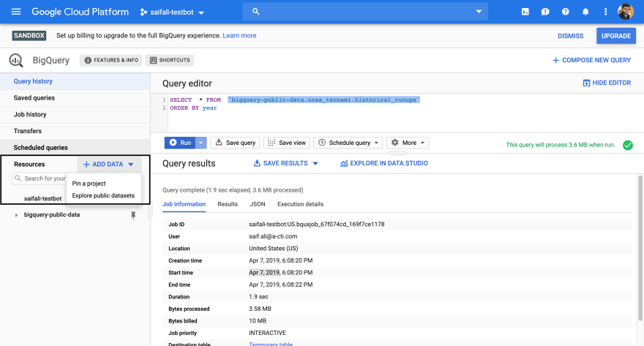This screenshot has width=644, height=346.
Task: Click the 'INTERACTIVE' job priority value
Action: click(x=267, y=333)
